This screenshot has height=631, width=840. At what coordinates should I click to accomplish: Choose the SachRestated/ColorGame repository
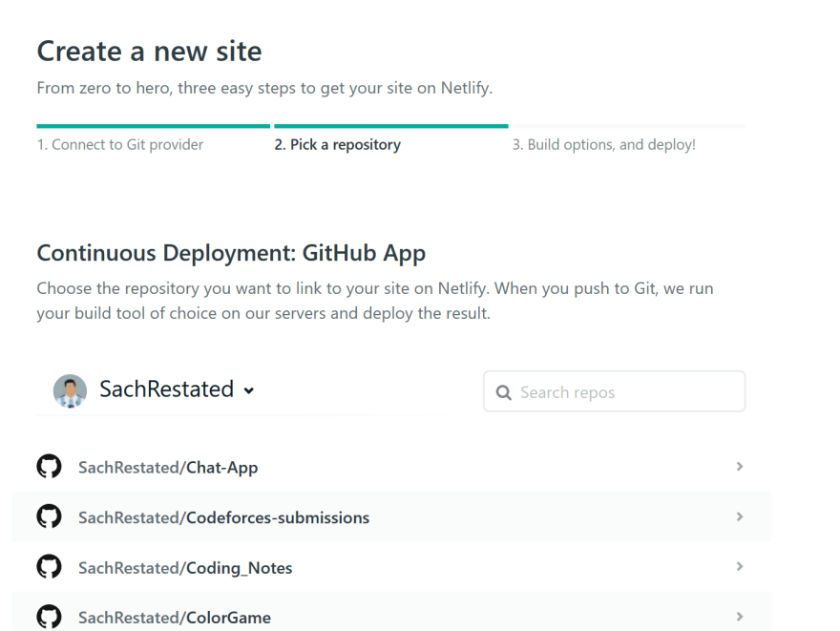pos(175,618)
